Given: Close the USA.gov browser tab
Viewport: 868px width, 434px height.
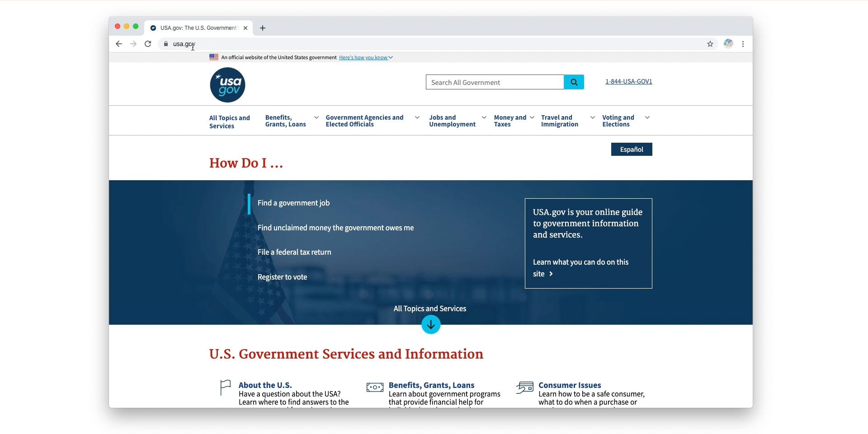Looking at the screenshot, I should pos(245,28).
